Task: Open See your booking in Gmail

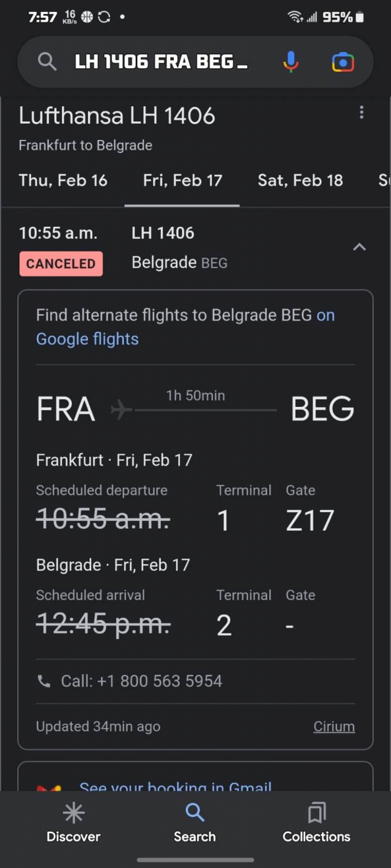Action: tap(176, 785)
